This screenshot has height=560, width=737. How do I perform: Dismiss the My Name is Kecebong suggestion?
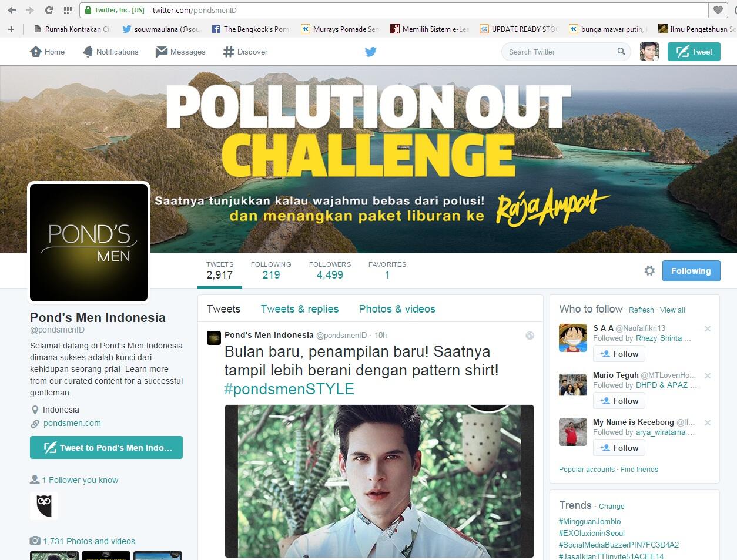pyautogui.click(x=708, y=422)
